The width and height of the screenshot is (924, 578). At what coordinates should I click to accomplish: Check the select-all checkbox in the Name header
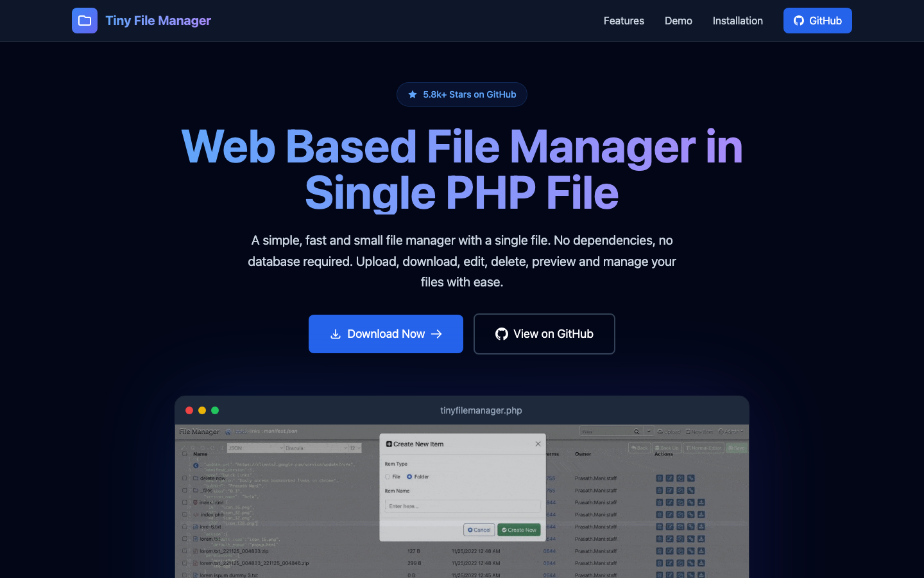pyautogui.click(x=185, y=453)
